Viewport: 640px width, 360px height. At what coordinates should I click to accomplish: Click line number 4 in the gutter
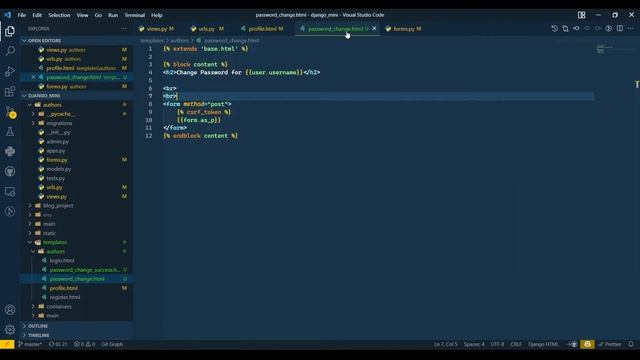[x=150, y=73]
